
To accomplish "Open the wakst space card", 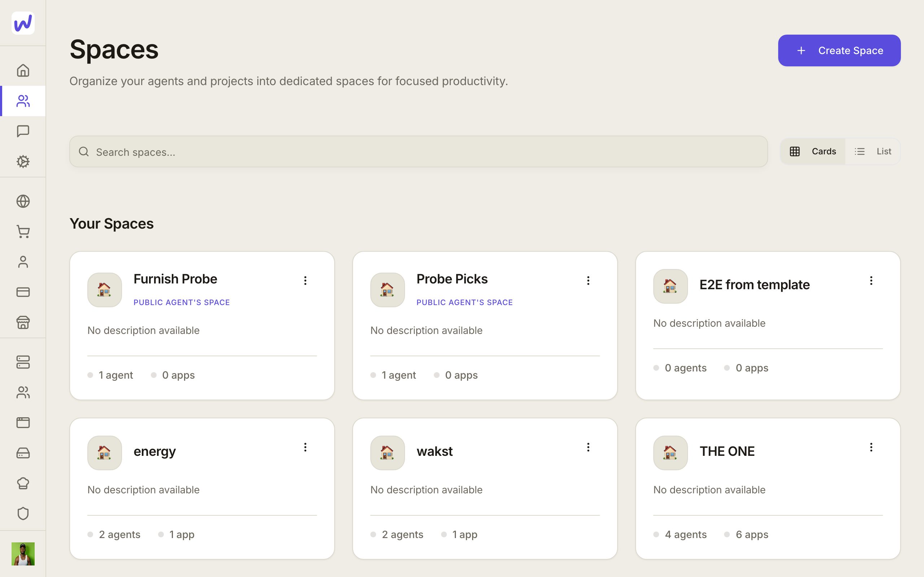I will [x=485, y=488].
